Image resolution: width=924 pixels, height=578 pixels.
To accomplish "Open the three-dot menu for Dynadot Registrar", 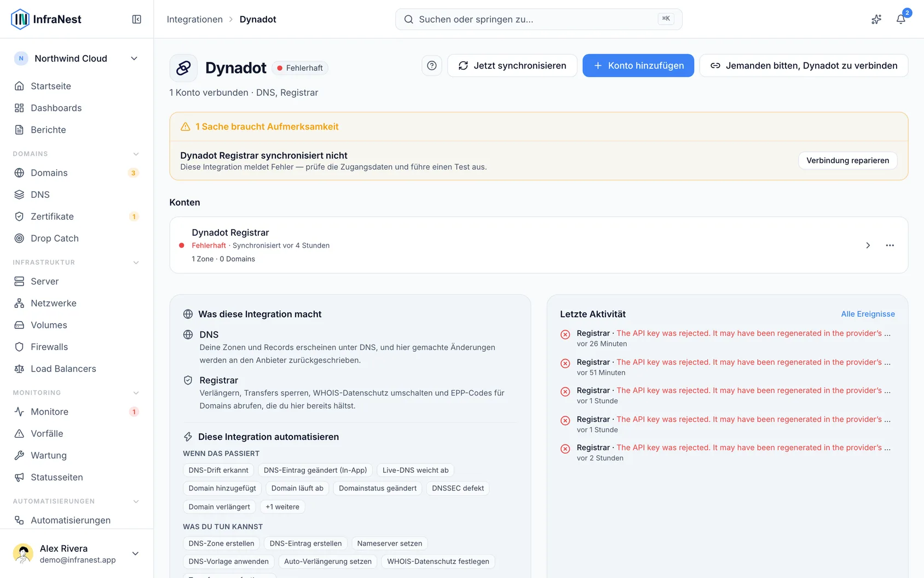I will (x=890, y=245).
